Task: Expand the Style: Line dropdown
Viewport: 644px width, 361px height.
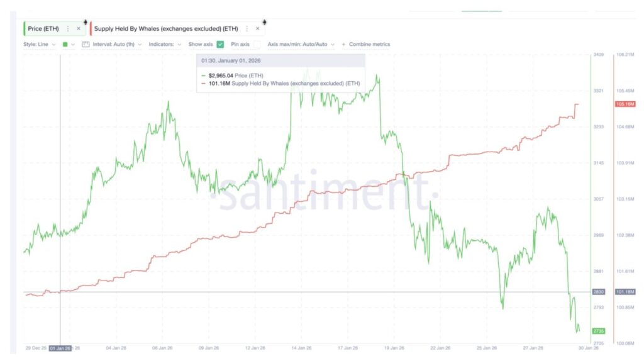Action: tap(40, 45)
